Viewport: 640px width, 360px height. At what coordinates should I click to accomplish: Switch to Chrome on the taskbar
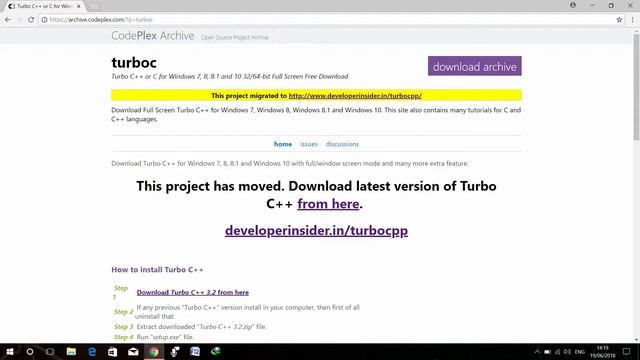[x=153, y=351]
